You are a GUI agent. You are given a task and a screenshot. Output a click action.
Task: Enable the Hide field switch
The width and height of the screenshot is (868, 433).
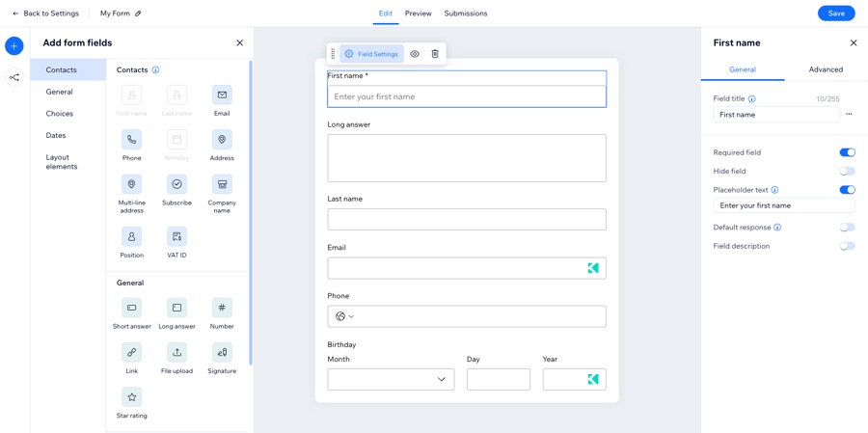point(848,171)
